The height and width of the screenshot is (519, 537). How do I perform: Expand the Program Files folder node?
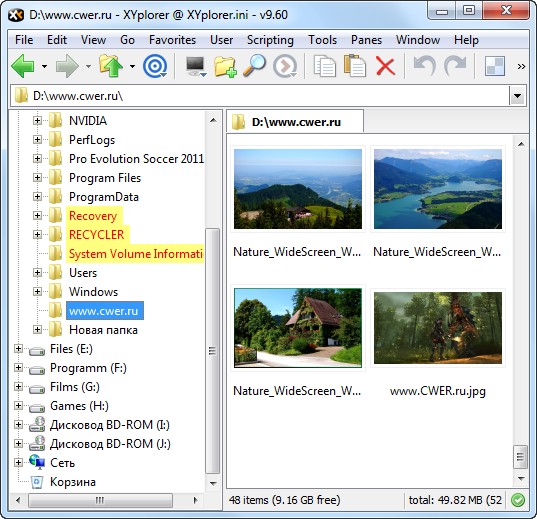tap(37, 177)
